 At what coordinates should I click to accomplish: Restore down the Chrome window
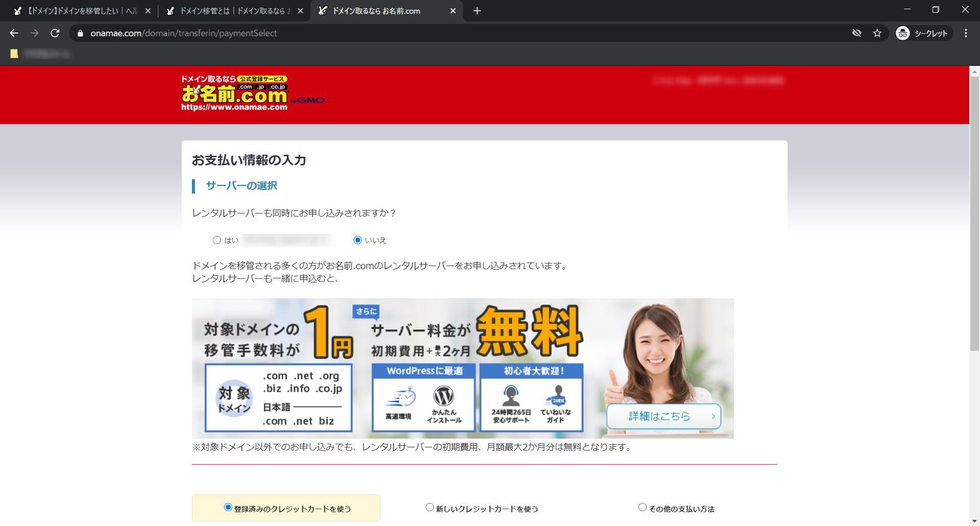(x=936, y=10)
